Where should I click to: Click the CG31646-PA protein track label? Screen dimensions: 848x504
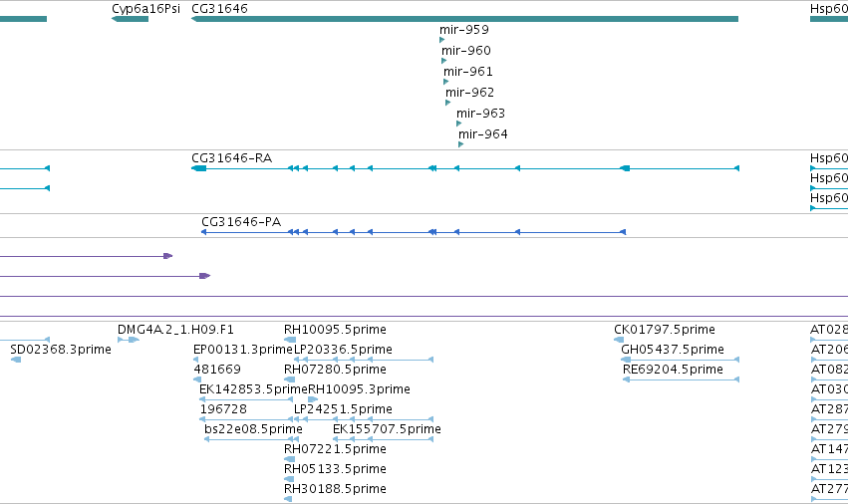(x=241, y=222)
